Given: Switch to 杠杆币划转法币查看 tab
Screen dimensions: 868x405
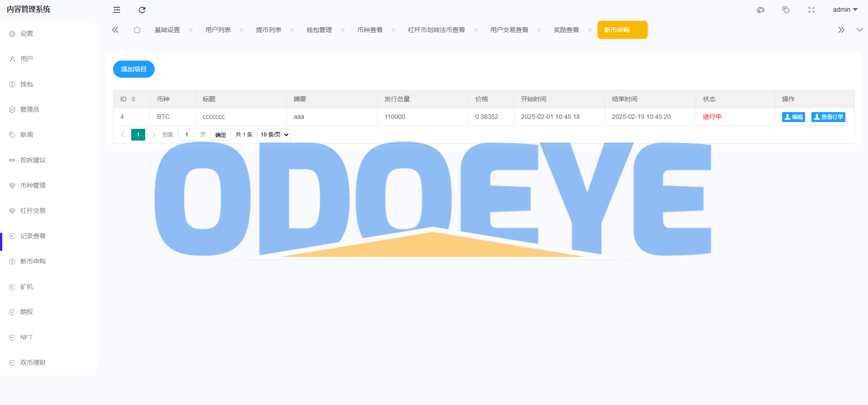Looking at the screenshot, I should coord(436,30).
